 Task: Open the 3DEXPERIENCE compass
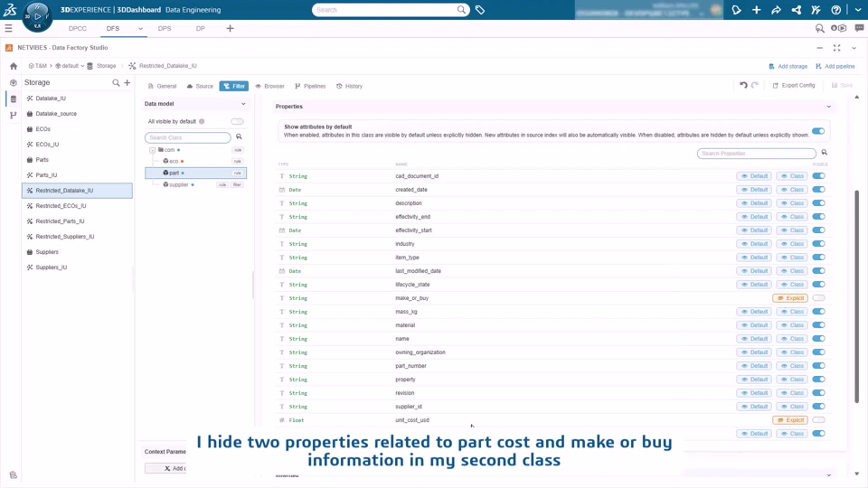pyautogui.click(x=37, y=16)
